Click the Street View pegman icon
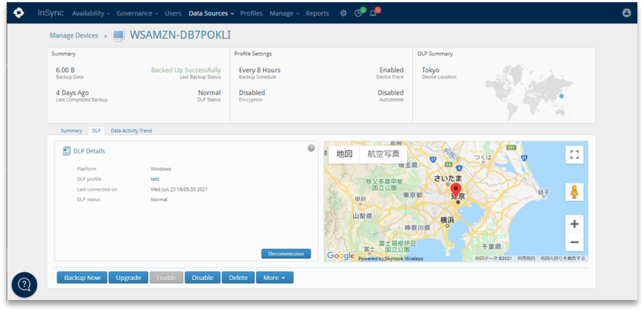The height and width of the screenshot is (311, 644). point(574,192)
